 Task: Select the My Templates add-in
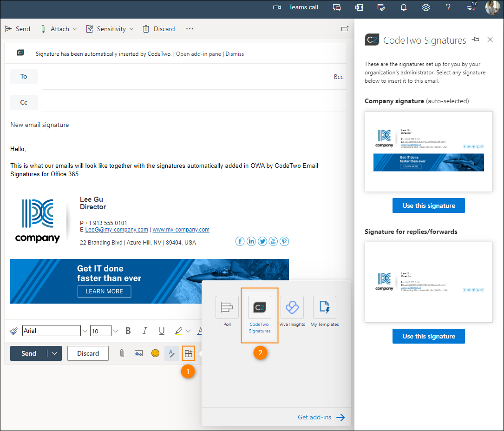[325, 311]
